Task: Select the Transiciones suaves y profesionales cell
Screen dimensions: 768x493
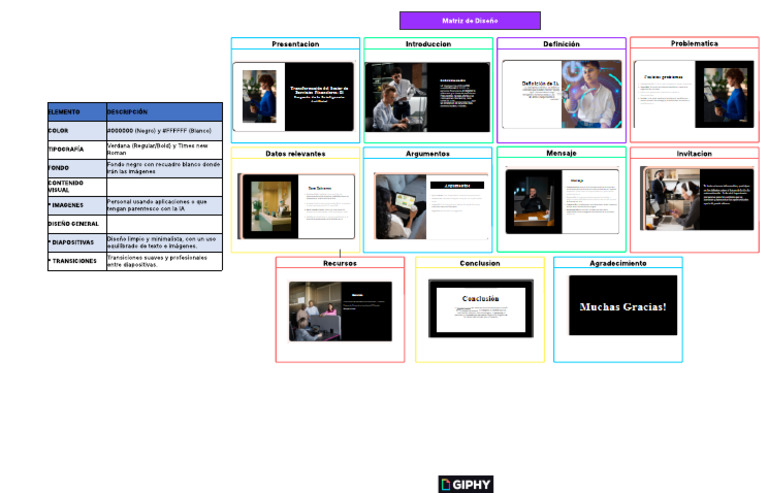Action: click(164, 261)
